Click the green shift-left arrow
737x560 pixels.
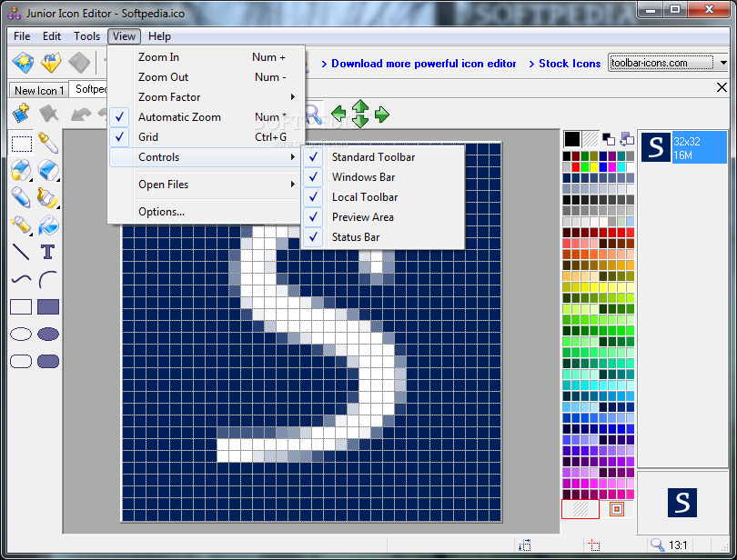pyautogui.click(x=338, y=114)
